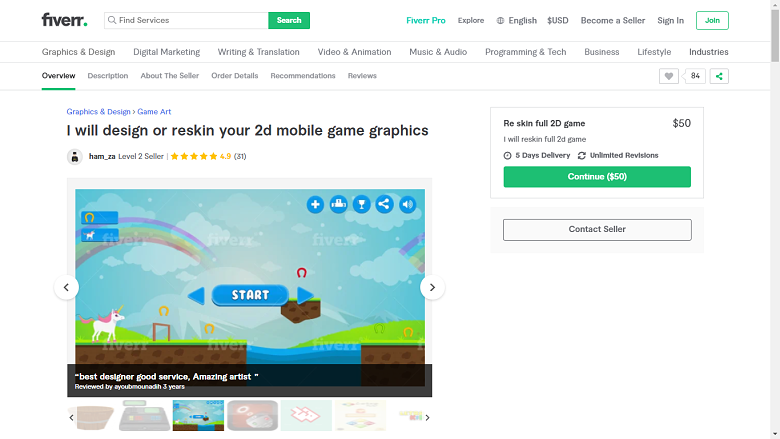Click the green Search button

coord(289,20)
